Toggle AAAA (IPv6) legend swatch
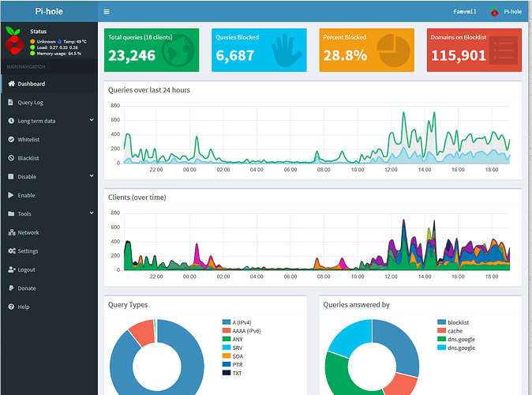 pos(227,330)
